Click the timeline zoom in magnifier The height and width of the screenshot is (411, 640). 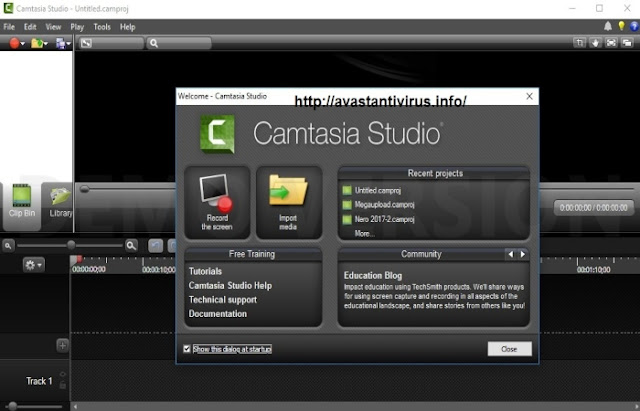coord(131,245)
